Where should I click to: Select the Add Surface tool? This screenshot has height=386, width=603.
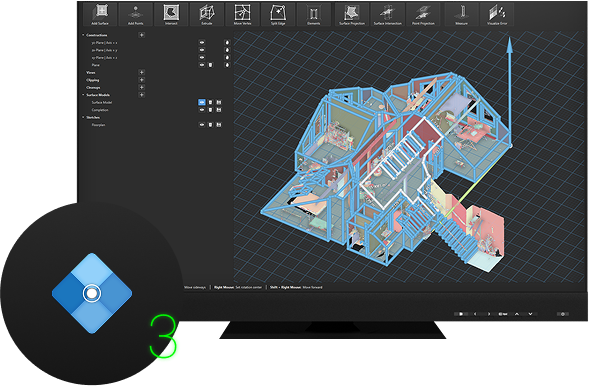pyautogui.click(x=100, y=15)
